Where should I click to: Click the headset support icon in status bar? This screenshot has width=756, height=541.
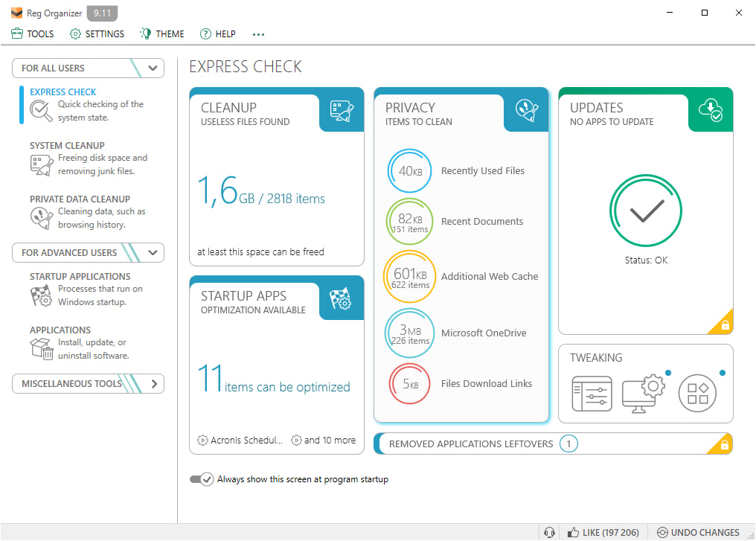click(x=549, y=532)
